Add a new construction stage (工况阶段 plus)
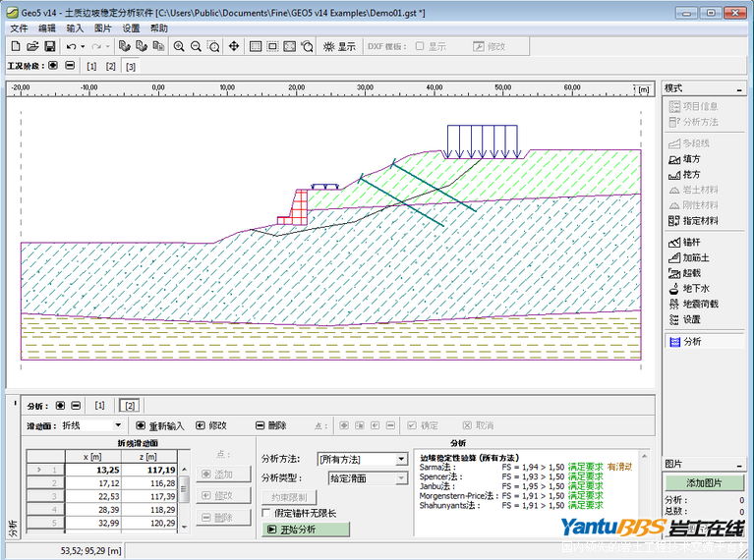The image size is (754, 560). [x=53, y=65]
